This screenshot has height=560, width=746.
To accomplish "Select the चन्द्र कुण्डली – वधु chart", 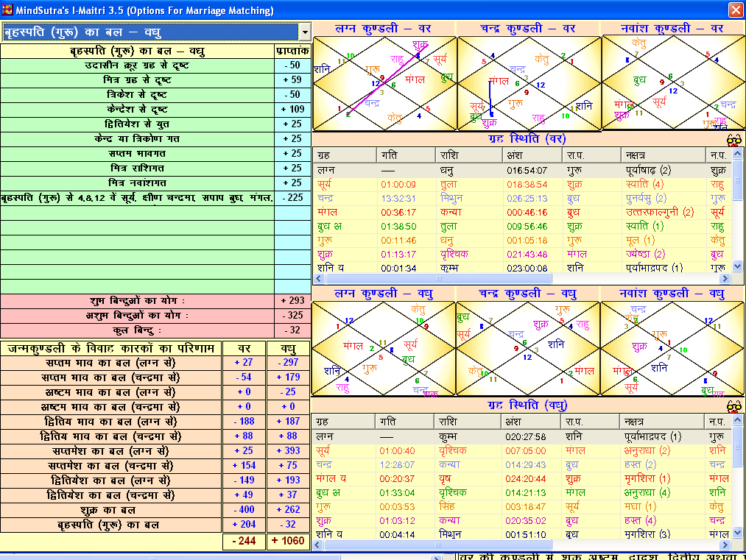I will click(x=528, y=349).
